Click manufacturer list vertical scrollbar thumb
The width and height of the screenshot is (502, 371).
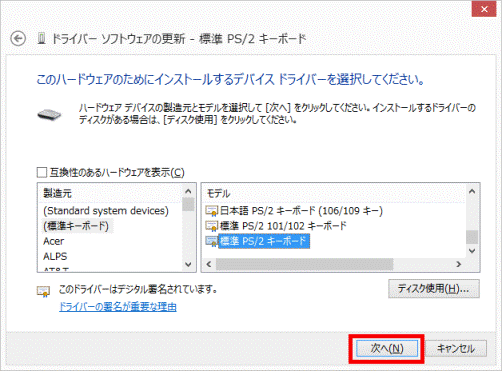click(188, 204)
